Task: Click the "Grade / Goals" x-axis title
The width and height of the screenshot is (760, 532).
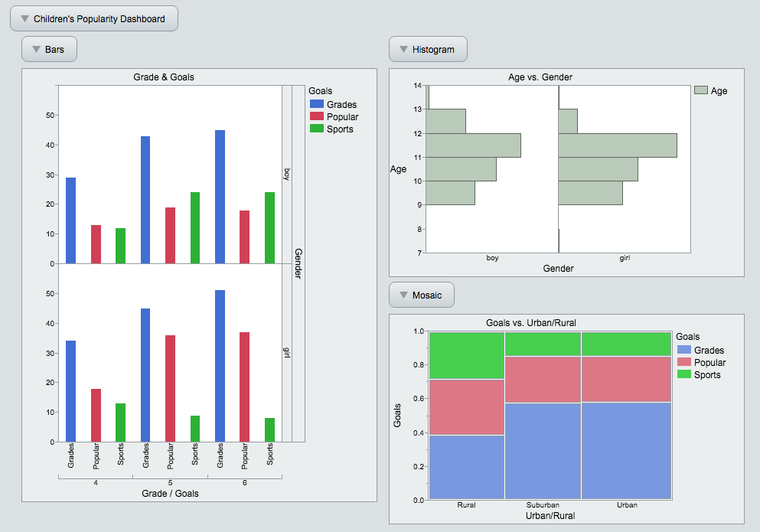Action: (170, 494)
